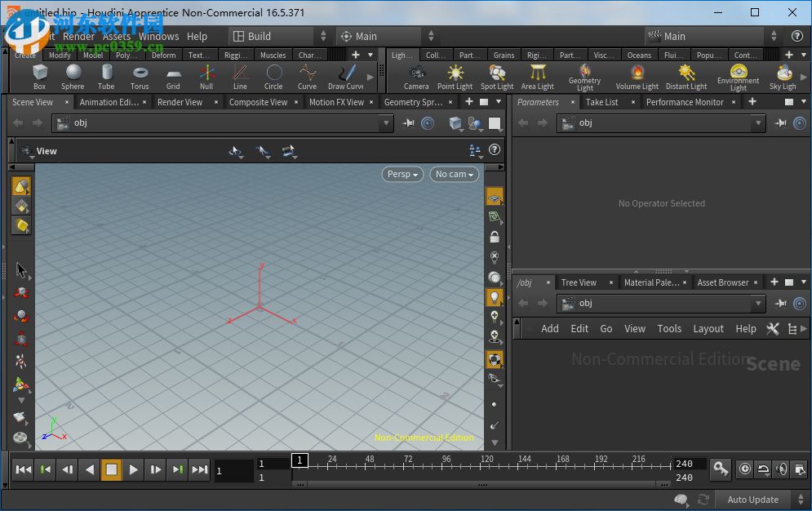Toggle the headlight bulb icon in viewport sidebar
Viewport: 812px width, 511px height.
tap(495, 298)
